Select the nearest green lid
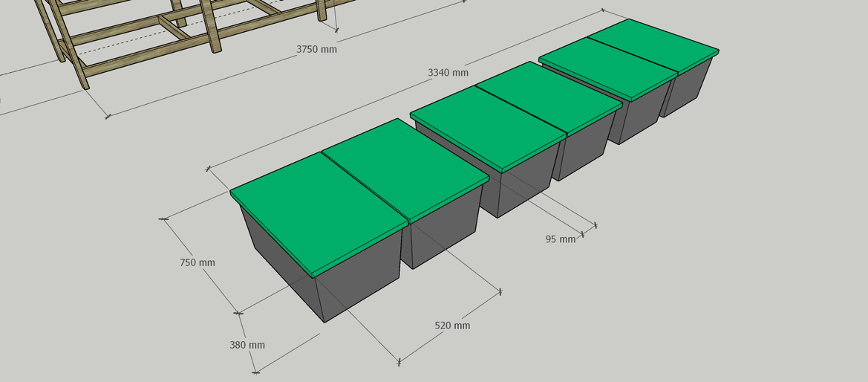Image resolution: width=868 pixels, height=382 pixels. click(319, 211)
